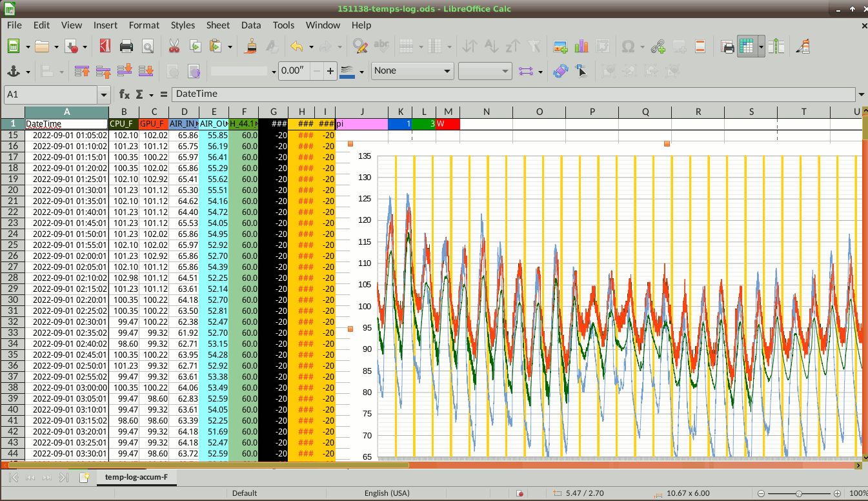
Task: Click the horizontal scrollbar
Action: (x=432, y=465)
